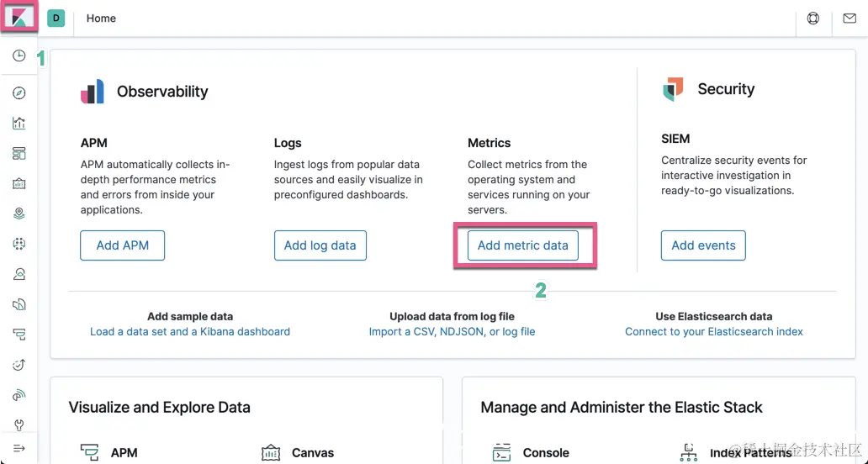Viewport: 868px width, 464px height.
Task: Open Dev Tools wrench icon in sidebar
Action: pos(19,424)
